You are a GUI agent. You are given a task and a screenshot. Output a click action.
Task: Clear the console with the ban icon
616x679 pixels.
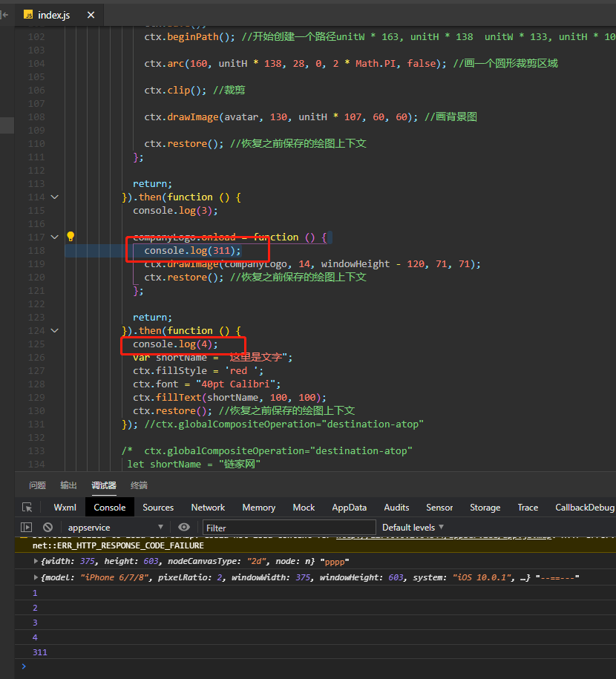tap(47, 527)
